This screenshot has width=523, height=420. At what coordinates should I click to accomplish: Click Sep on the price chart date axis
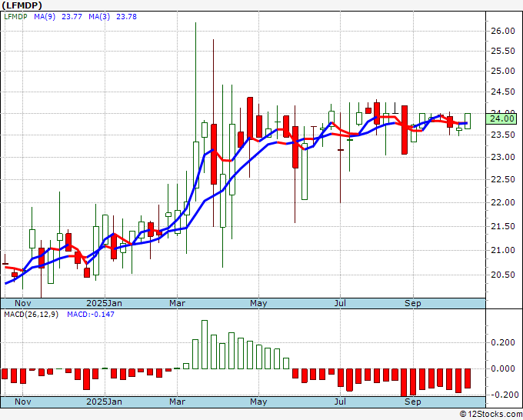413,303
